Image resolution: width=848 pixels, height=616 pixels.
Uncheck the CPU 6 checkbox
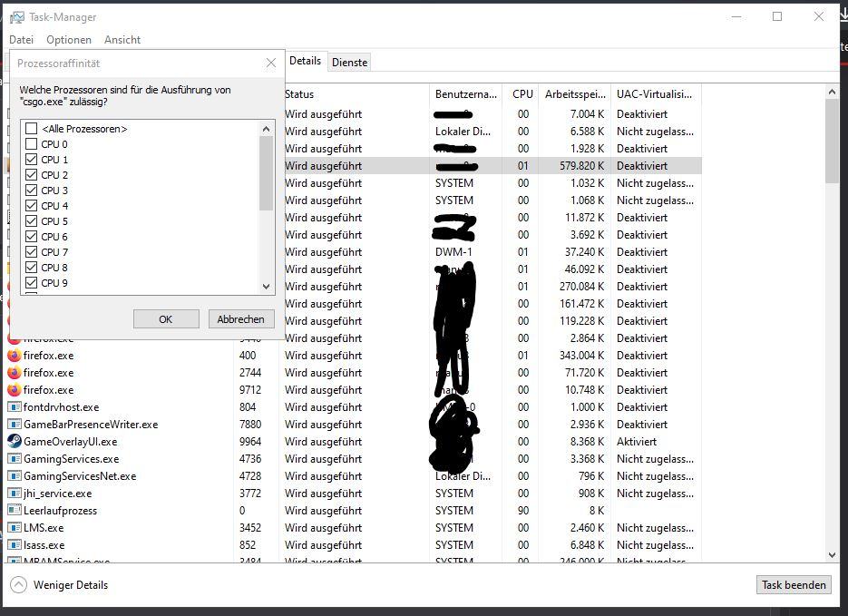(32, 237)
